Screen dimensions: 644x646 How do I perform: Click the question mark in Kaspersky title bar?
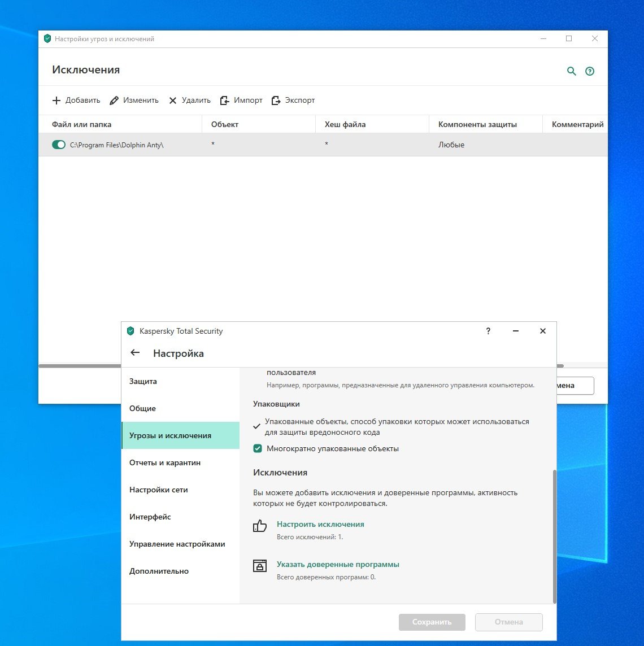point(488,331)
